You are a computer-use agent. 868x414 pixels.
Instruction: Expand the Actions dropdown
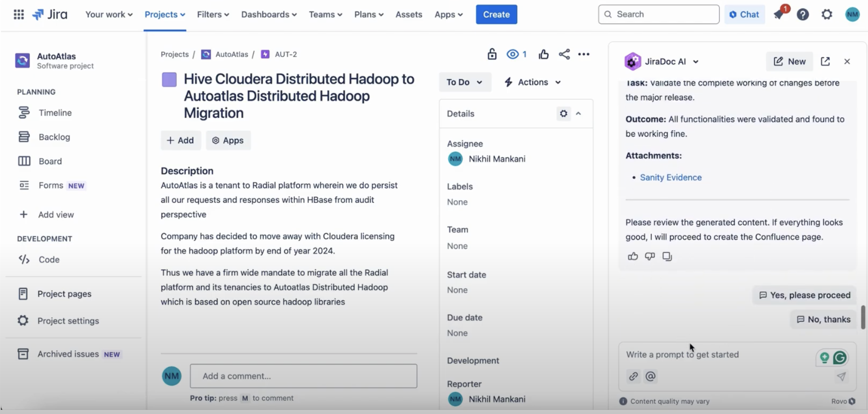coord(533,82)
